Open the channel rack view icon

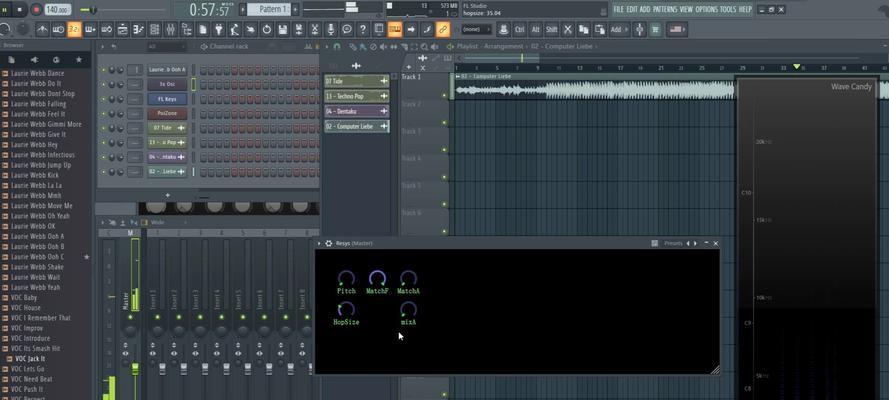154,29
